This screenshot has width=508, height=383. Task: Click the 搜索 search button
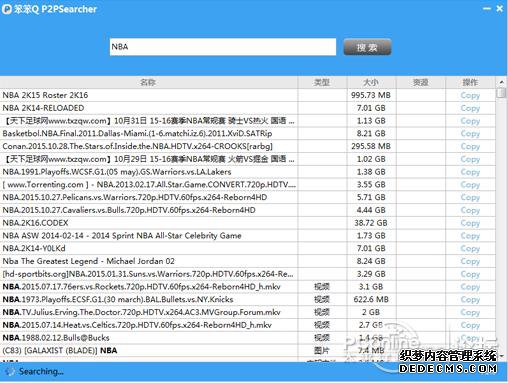(x=367, y=47)
